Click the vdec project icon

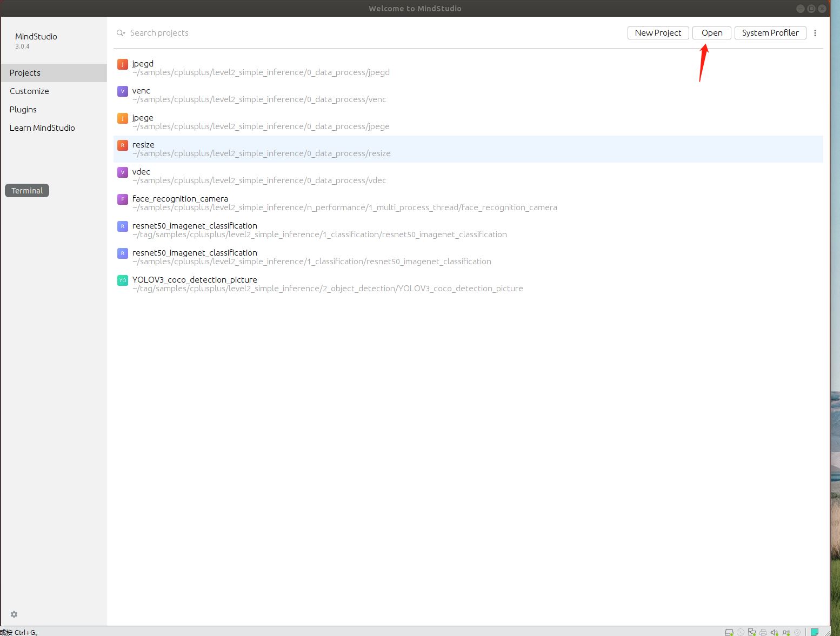tap(123, 172)
